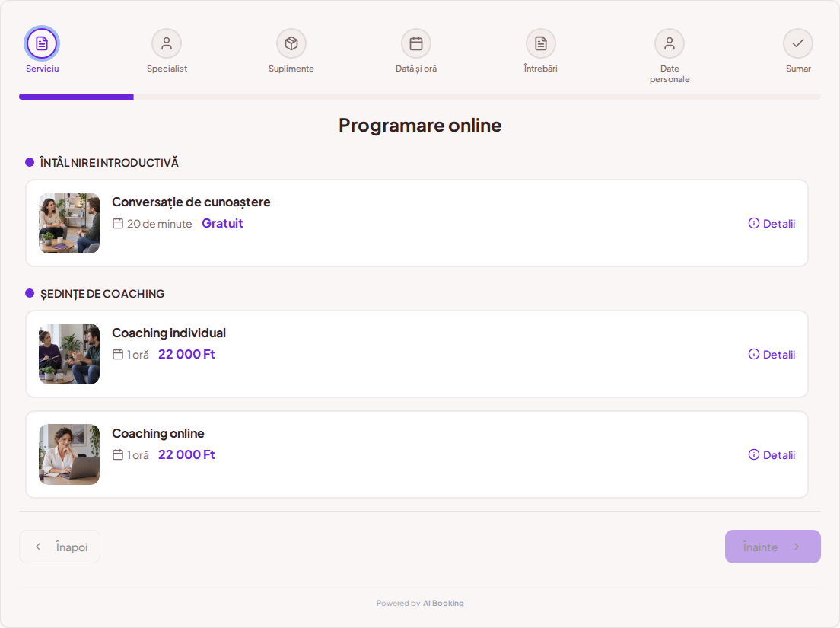Choose the Coaching online service title

(158, 433)
